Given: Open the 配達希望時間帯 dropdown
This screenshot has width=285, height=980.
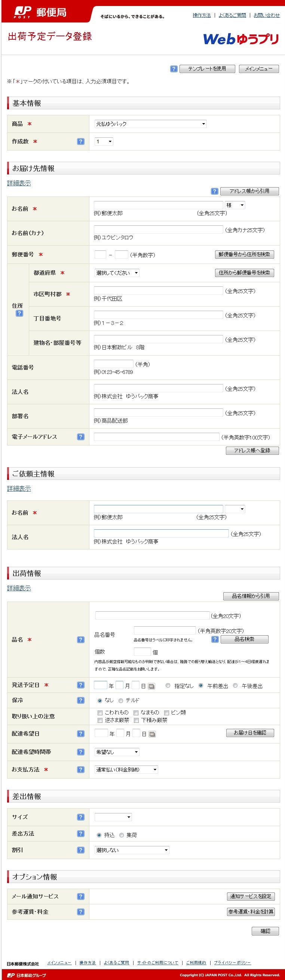Looking at the screenshot, I should pyautogui.click(x=117, y=752).
